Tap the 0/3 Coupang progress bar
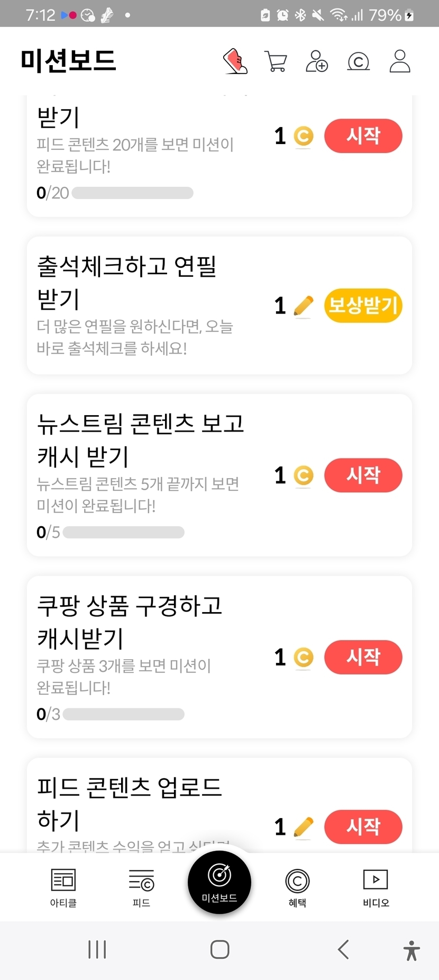 (x=123, y=714)
